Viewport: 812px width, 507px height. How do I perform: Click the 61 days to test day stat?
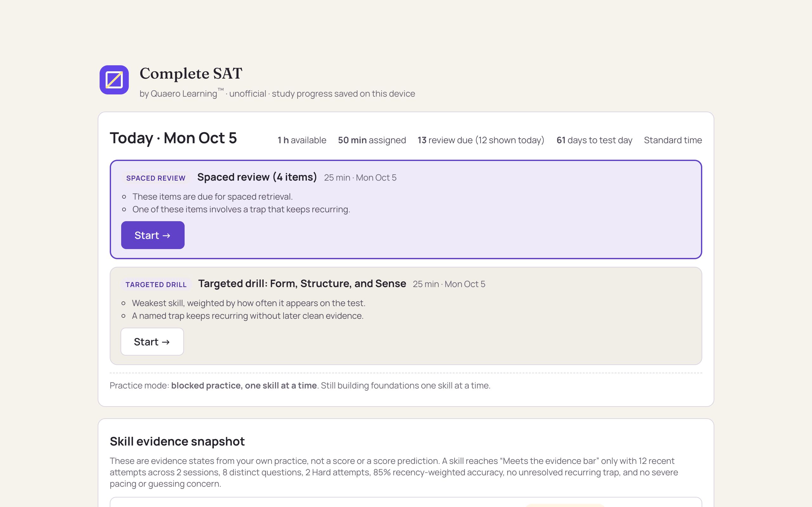(x=594, y=140)
